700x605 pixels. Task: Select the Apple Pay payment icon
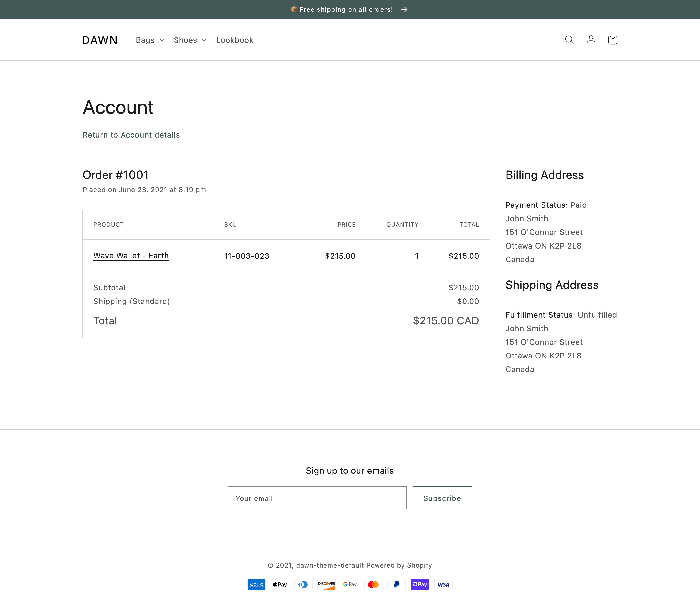coord(280,584)
